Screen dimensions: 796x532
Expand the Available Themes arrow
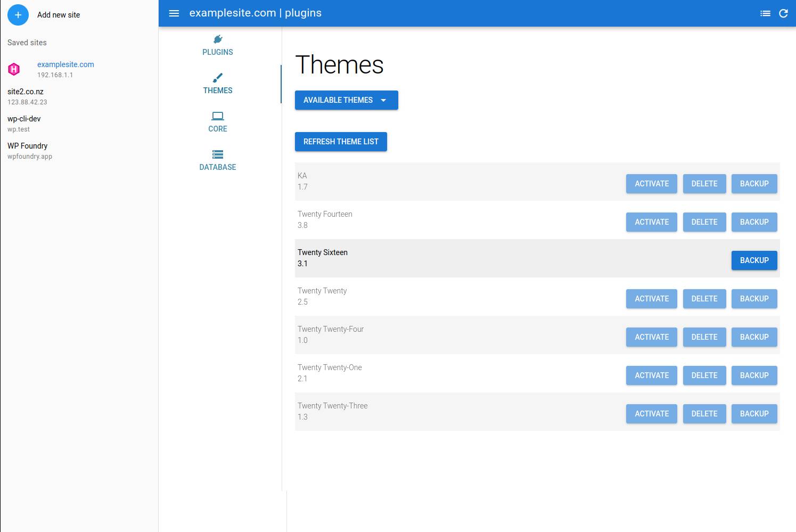(x=384, y=100)
